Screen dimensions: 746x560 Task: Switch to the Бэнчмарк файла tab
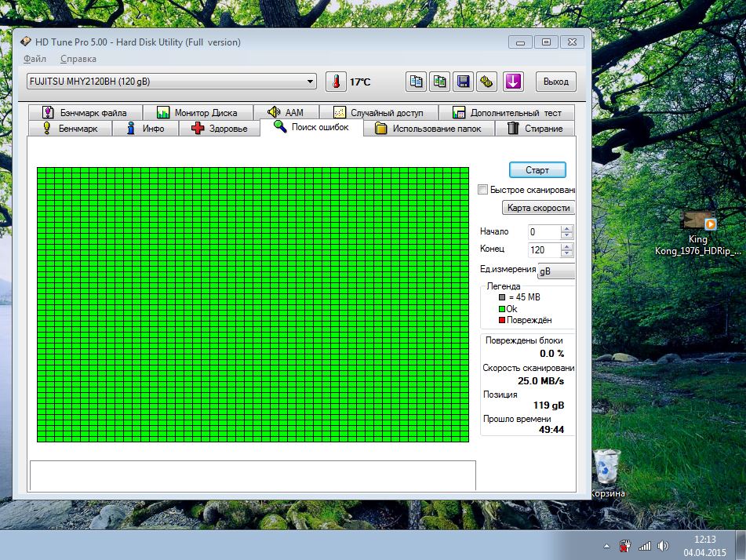[86, 113]
